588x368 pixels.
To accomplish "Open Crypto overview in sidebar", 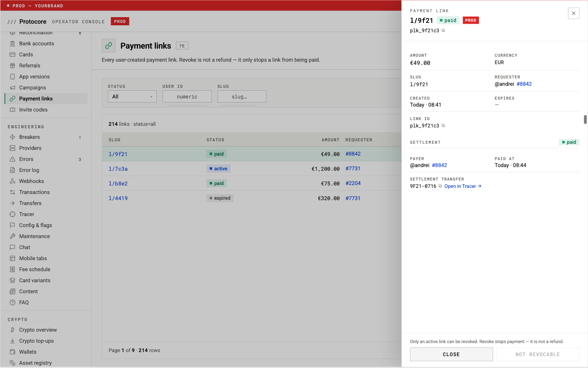I will click(46, 330).
